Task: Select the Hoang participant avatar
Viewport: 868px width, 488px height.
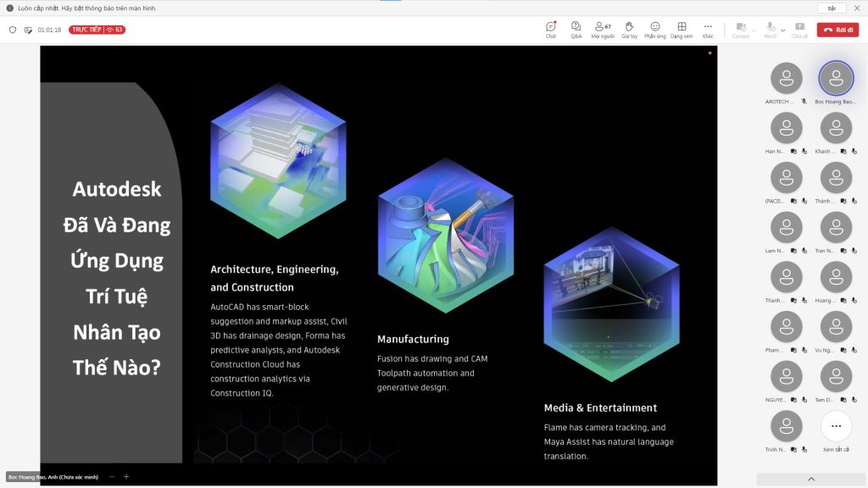Action: click(836, 277)
